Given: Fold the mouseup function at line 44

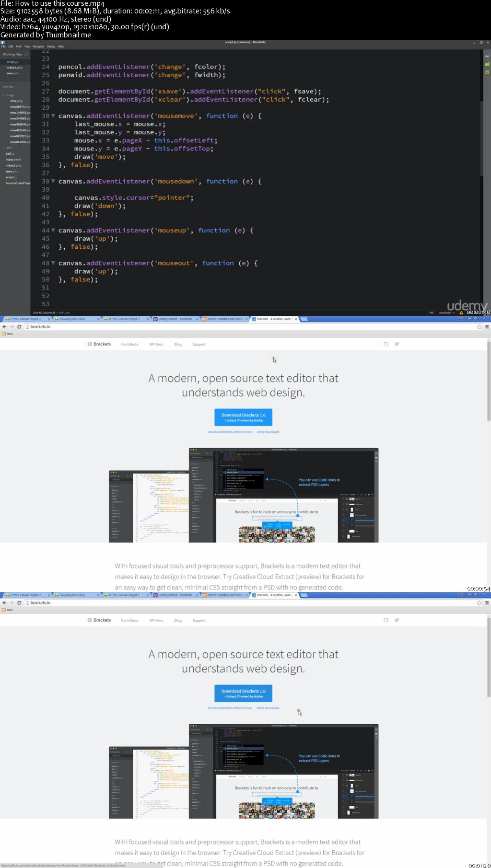Looking at the screenshot, I should point(53,231).
